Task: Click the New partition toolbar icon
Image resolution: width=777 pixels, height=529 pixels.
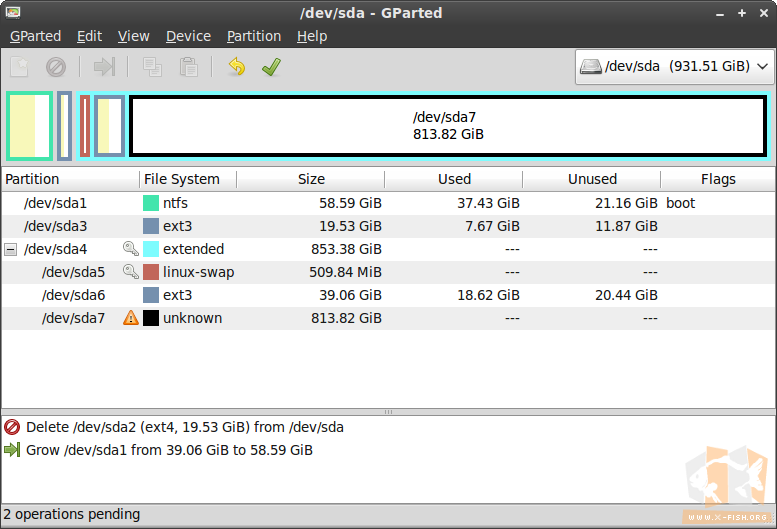Action: tap(20, 67)
